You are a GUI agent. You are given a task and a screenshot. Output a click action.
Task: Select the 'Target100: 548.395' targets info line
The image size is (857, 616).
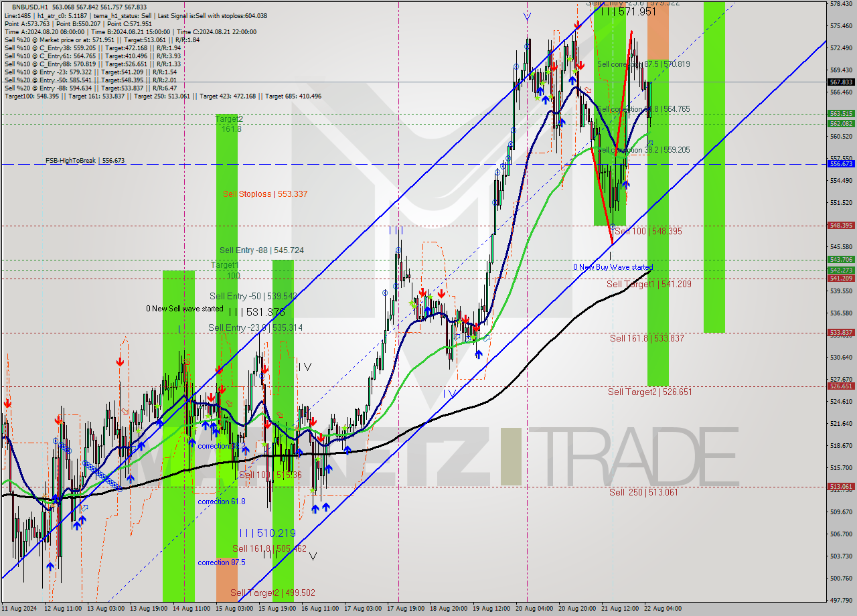coord(163,96)
